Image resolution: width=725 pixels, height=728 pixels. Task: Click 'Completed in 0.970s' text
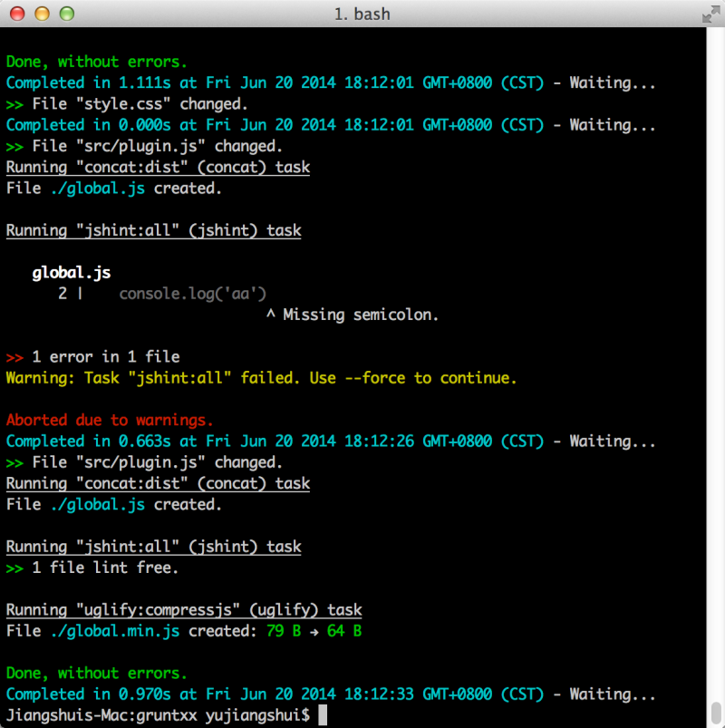[x=88, y=694]
